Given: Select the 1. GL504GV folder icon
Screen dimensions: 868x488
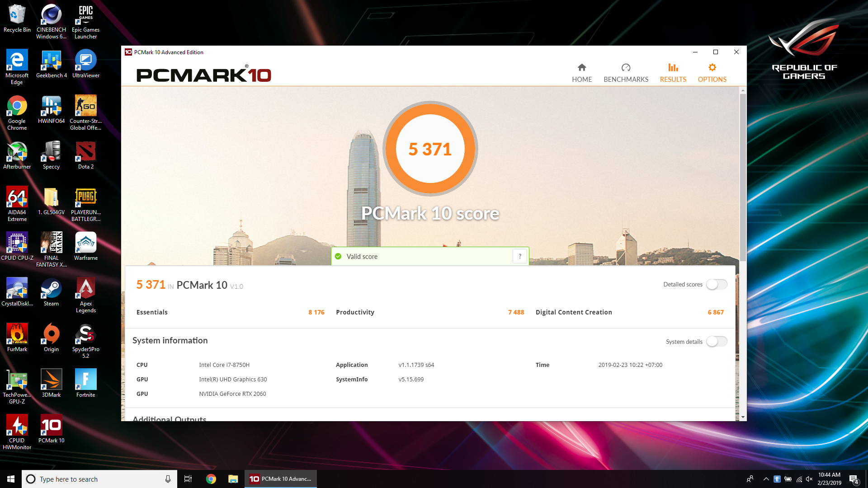Looking at the screenshot, I should tap(51, 201).
